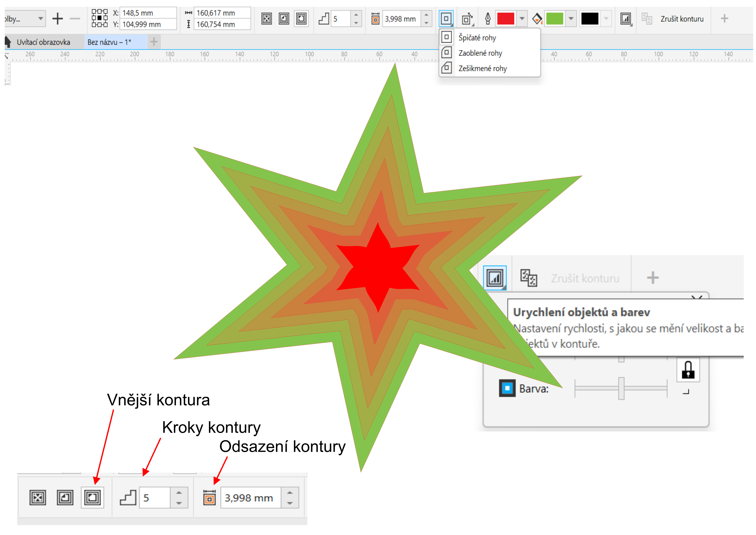The width and height of the screenshot is (756, 535).
Task: Increase contour steps with up arrow
Action: [356, 15]
